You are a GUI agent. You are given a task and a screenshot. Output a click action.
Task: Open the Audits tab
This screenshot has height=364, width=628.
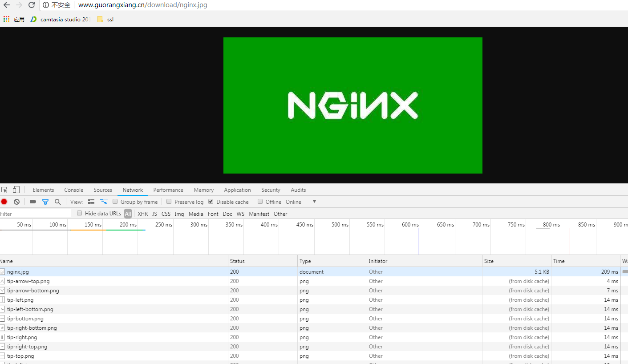[x=298, y=190]
